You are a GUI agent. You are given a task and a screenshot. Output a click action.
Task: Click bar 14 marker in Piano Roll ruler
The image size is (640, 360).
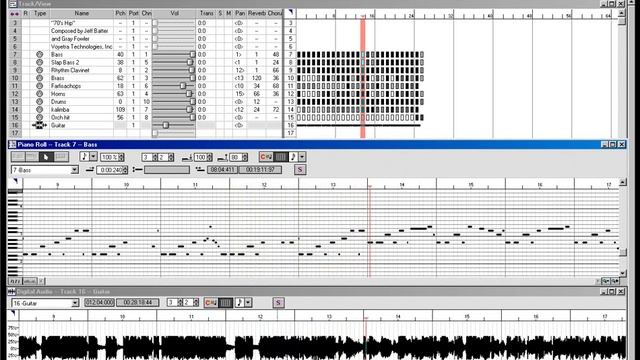pyautogui.click(x=402, y=185)
